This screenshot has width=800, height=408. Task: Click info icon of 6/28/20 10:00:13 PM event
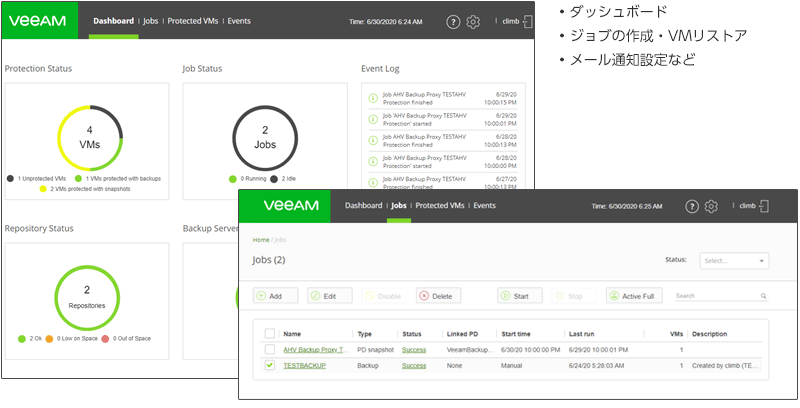click(373, 140)
